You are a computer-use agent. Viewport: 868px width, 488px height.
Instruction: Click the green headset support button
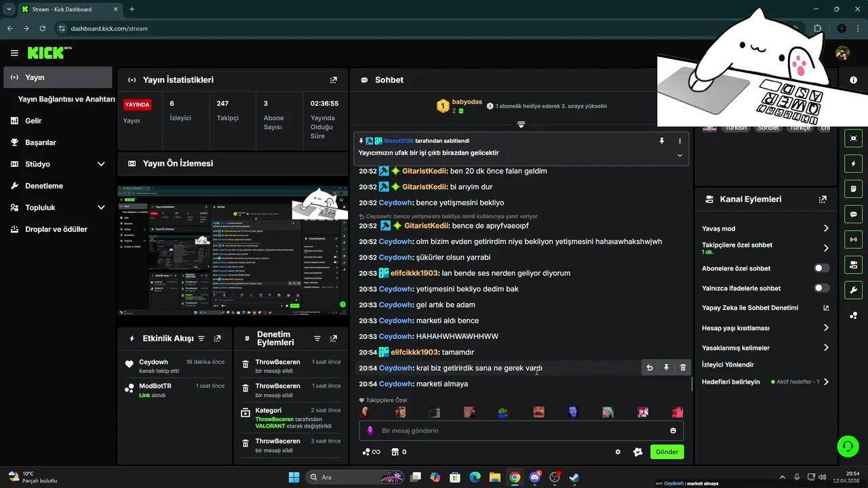(x=848, y=446)
